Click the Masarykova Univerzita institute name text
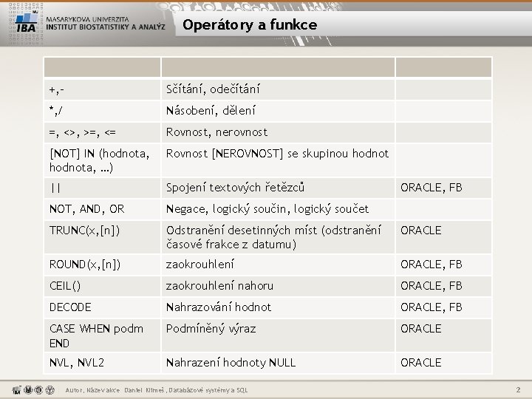This screenshot has height=399, width=532. 106,23
